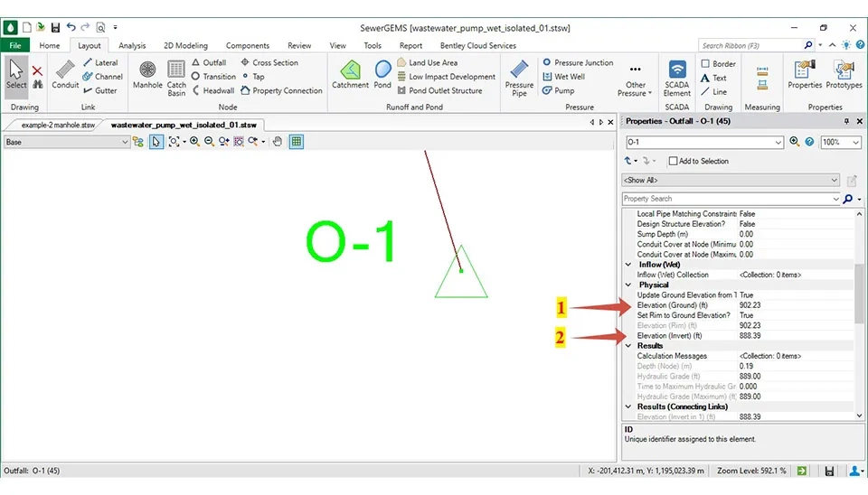Click the Prototypes icon
The image size is (868, 495).
click(843, 74)
